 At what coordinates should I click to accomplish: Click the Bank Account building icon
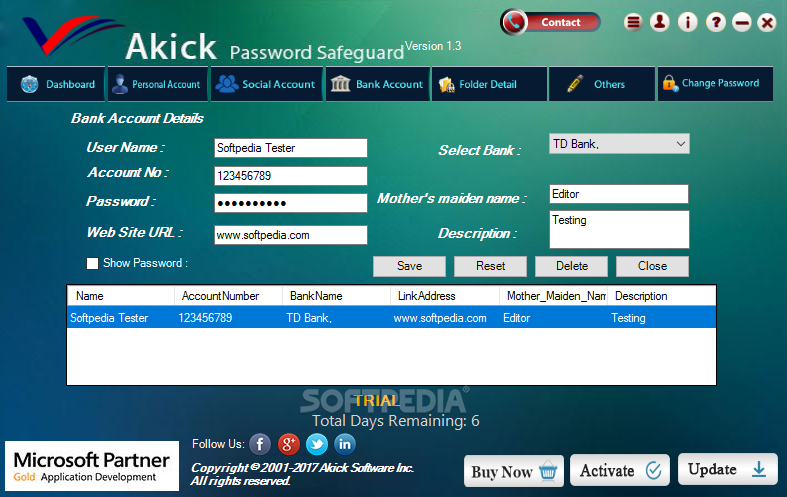[x=340, y=84]
